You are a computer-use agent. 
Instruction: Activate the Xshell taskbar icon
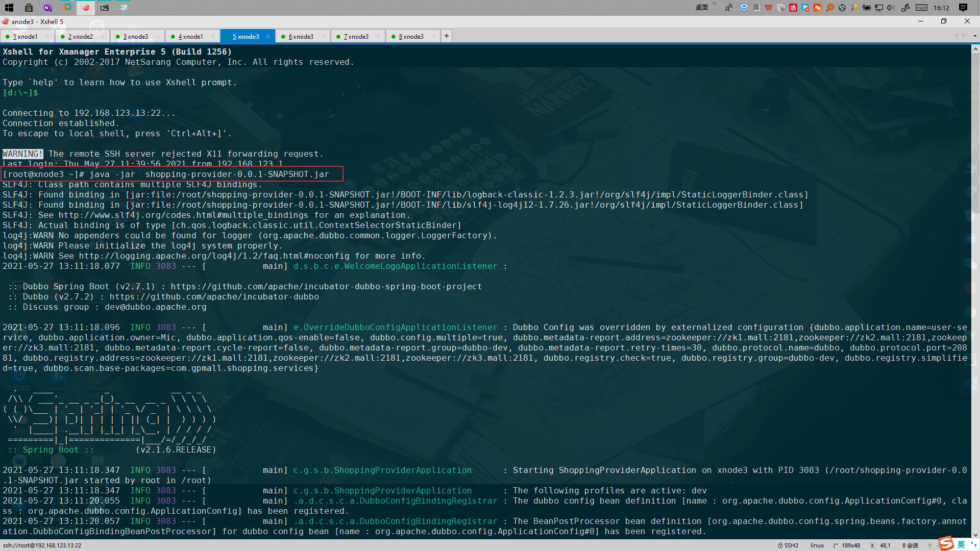(x=86, y=8)
